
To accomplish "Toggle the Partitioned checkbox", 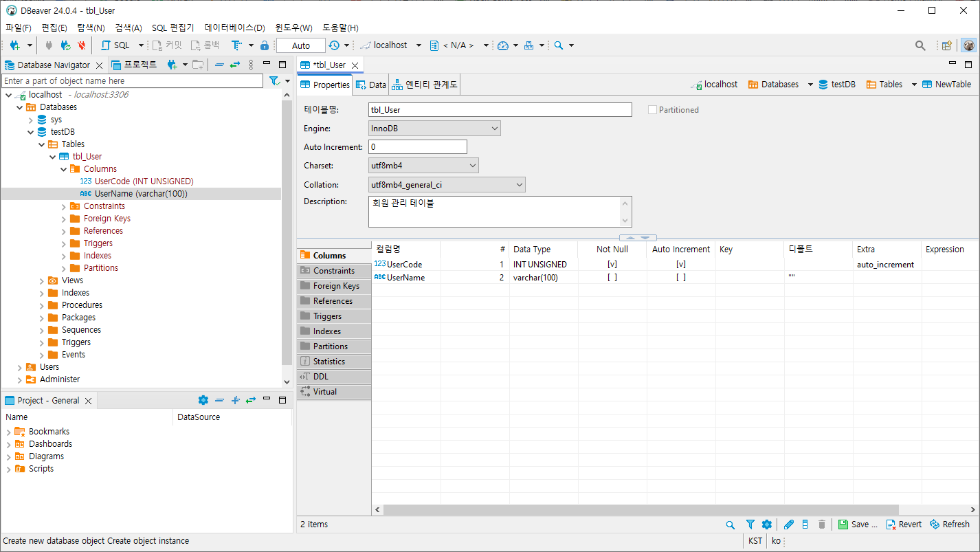I will [x=652, y=110].
